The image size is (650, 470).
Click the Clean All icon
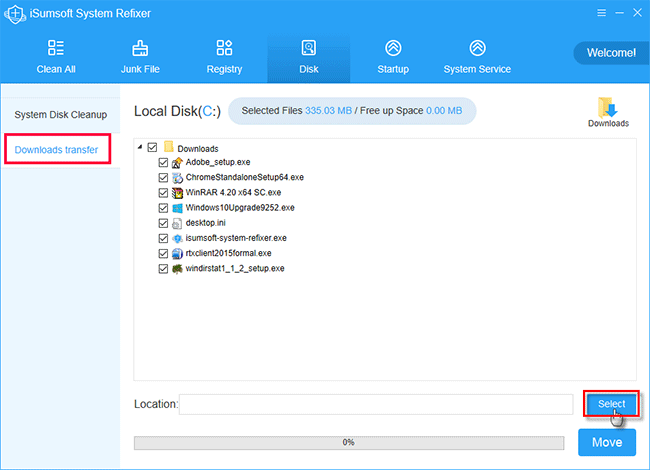[x=56, y=48]
